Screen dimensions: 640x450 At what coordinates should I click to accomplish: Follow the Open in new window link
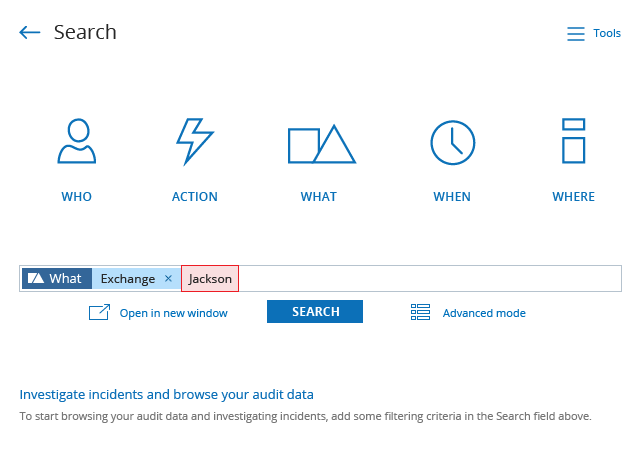pos(173,313)
